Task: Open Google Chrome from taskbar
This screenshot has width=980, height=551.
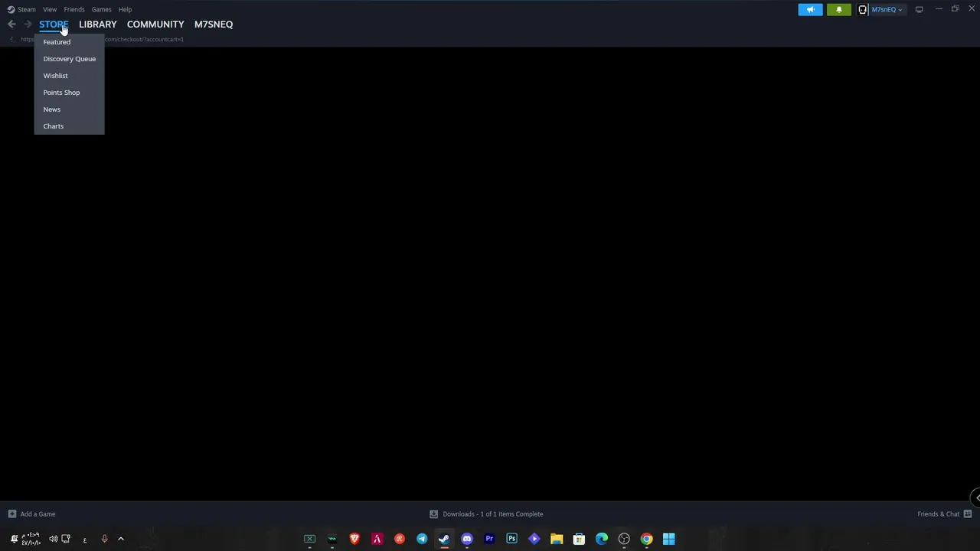Action: (646, 539)
